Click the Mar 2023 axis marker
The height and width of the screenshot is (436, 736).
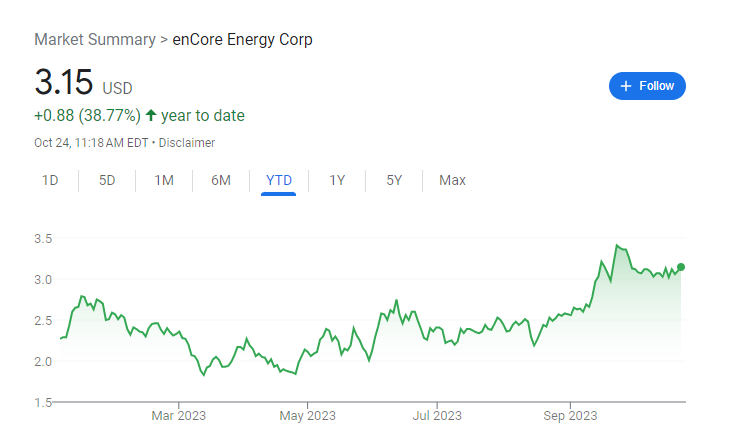click(x=178, y=415)
